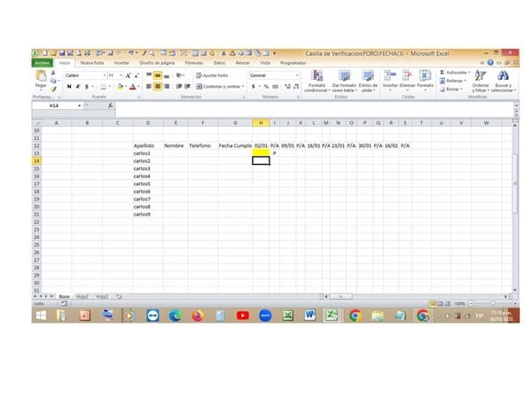The image size is (532, 399).
Task: Open Estilos de celda gallery
Action: point(368,81)
